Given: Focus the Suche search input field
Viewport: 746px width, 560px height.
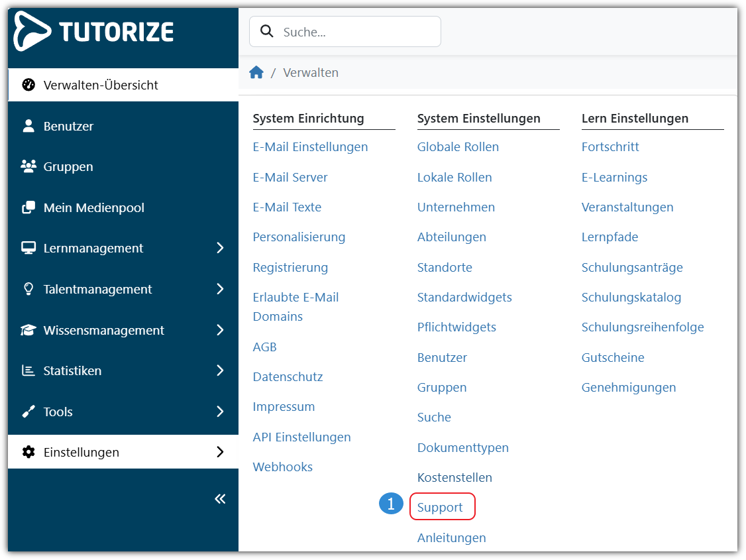Looking at the screenshot, I should coord(354,32).
